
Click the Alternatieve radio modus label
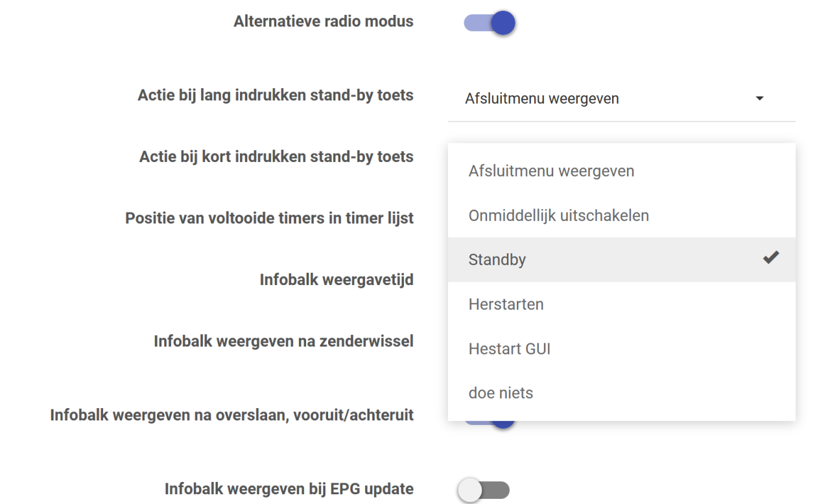[322, 20]
